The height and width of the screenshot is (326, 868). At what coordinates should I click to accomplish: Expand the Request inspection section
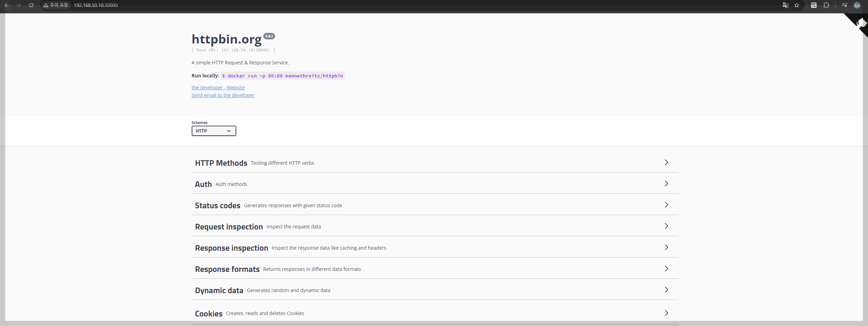(x=435, y=226)
